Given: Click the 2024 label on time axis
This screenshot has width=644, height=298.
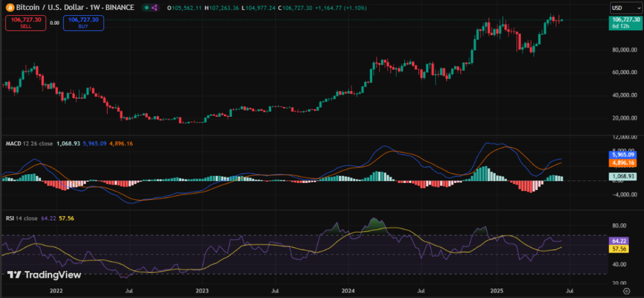Looking at the screenshot, I should click(x=348, y=291).
